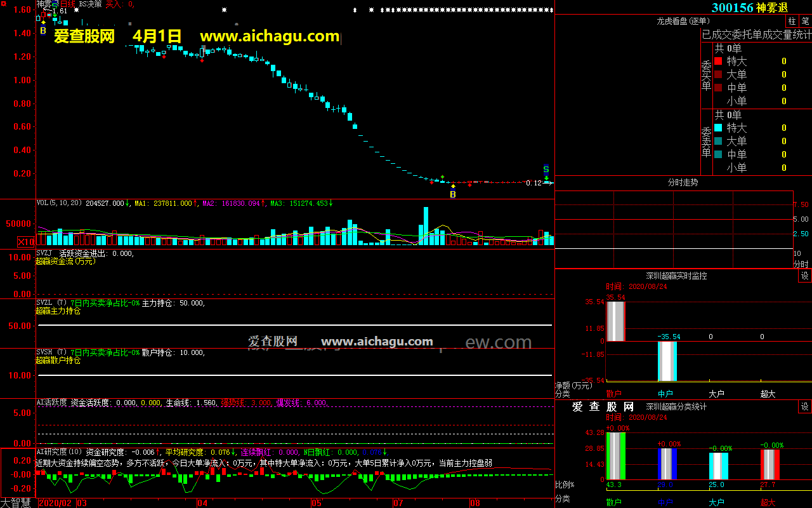Screen dimensions: 812x508
Task: Click the 04 month marker on time axis
Action: pyautogui.click(x=202, y=503)
